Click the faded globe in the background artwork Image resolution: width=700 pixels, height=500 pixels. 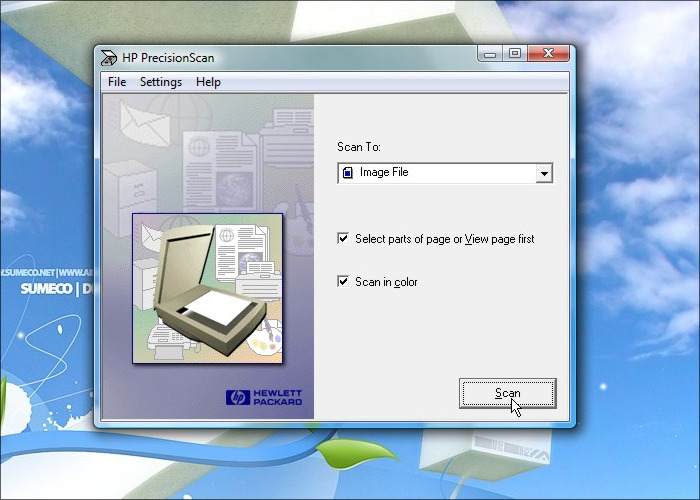click(x=197, y=147)
